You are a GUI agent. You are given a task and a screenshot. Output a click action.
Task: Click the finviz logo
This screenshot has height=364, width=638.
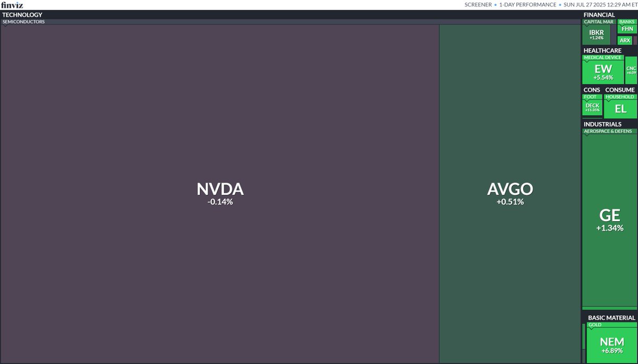click(x=11, y=5)
